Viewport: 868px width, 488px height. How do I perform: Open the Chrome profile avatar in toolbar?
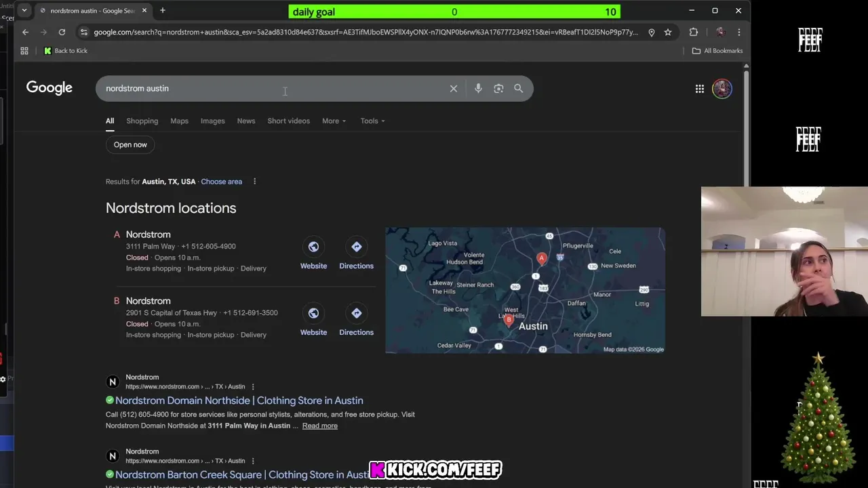point(720,32)
